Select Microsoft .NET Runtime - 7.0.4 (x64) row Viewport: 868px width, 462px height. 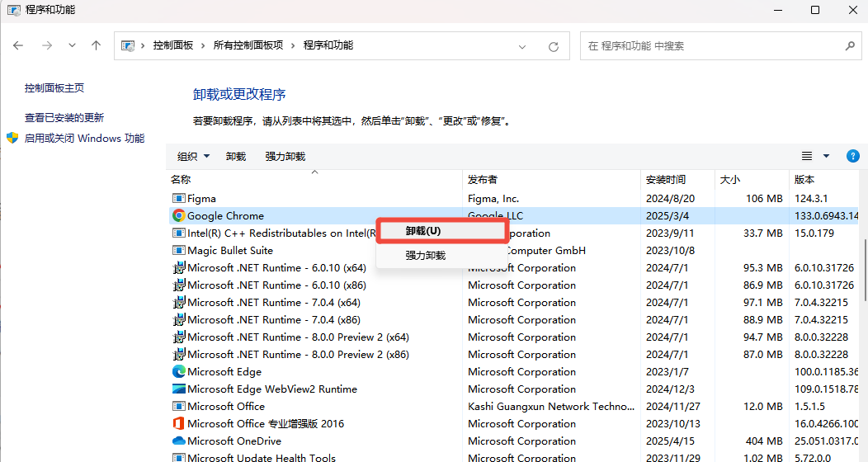pyautogui.click(x=515, y=302)
